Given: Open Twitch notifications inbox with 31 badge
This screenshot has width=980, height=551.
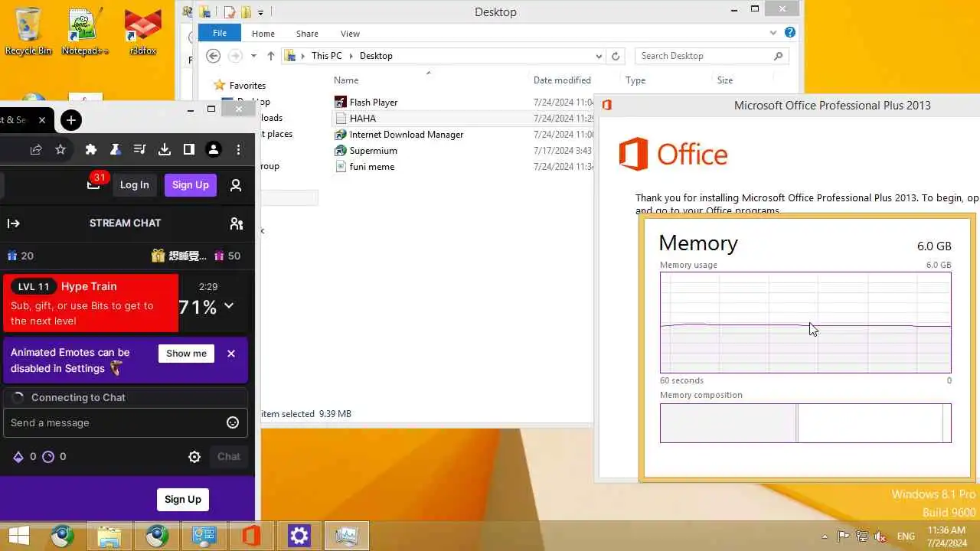Looking at the screenshot, I should 94,183.
